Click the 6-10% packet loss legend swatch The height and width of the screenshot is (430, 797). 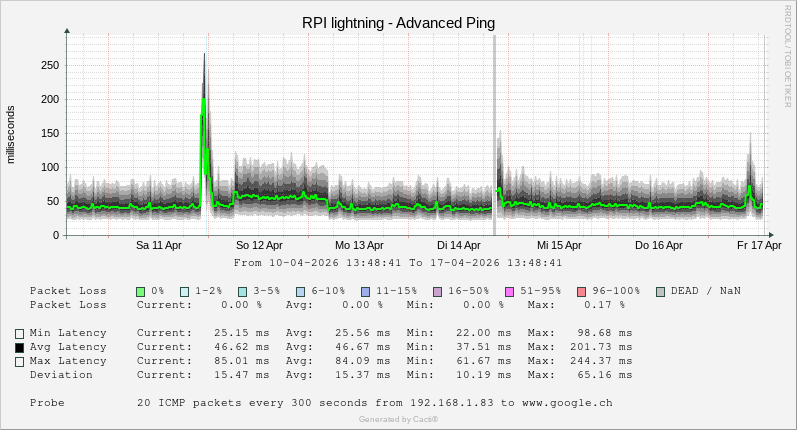coord(300,291)
